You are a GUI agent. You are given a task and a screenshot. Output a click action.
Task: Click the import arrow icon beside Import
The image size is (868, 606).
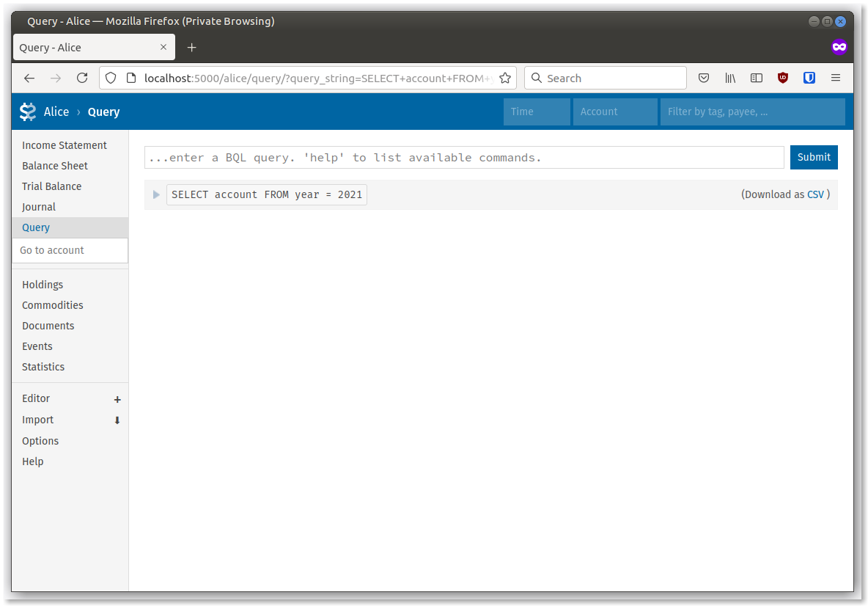(117, 420)
